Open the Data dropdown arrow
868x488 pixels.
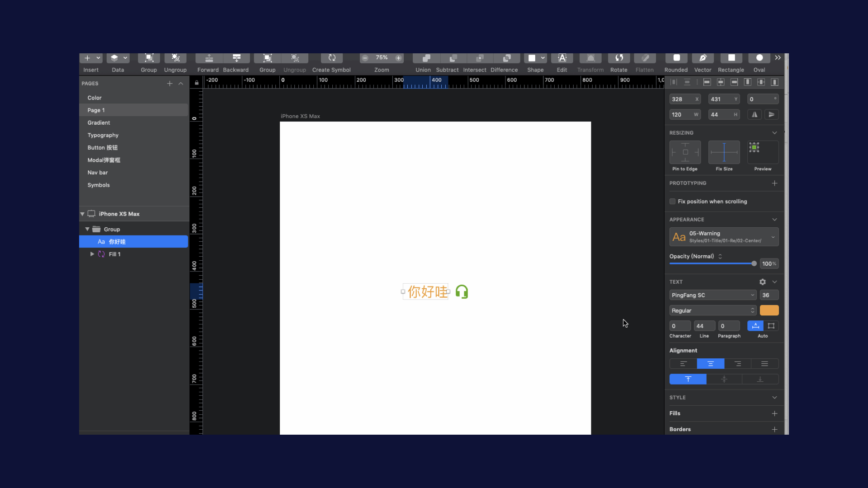(125, 58)
